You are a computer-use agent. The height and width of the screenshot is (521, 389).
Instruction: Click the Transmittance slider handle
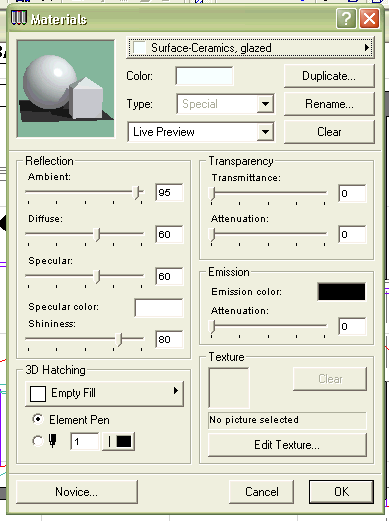212,194
